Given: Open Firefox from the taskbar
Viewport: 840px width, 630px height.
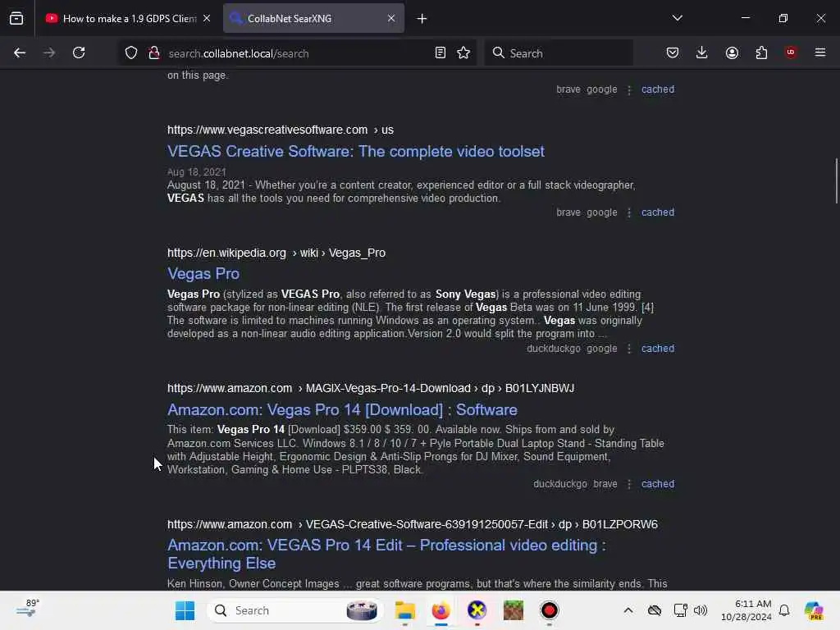Looking at the screenshot, I should (441, 610).
